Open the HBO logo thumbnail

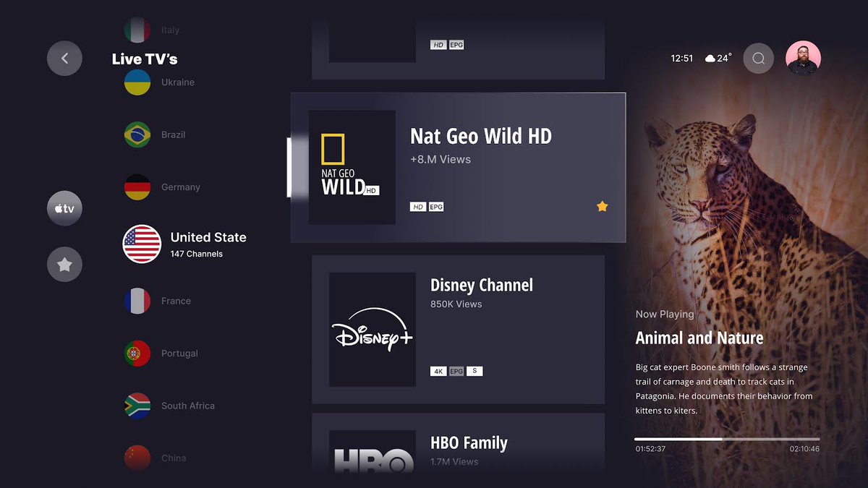(x=373, y=452)
